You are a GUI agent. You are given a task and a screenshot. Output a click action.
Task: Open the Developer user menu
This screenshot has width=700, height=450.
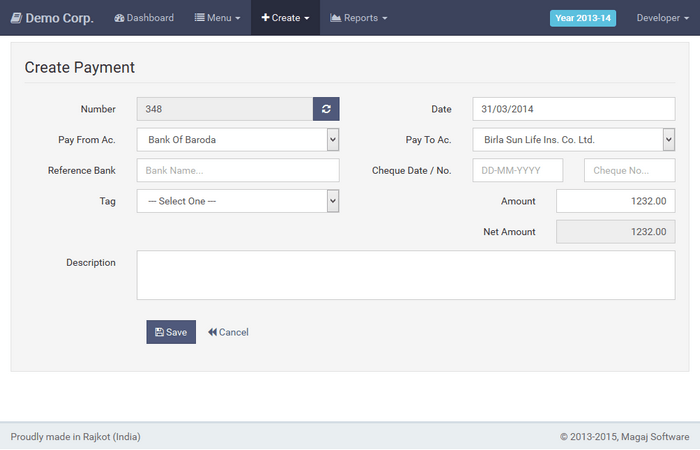663,18
